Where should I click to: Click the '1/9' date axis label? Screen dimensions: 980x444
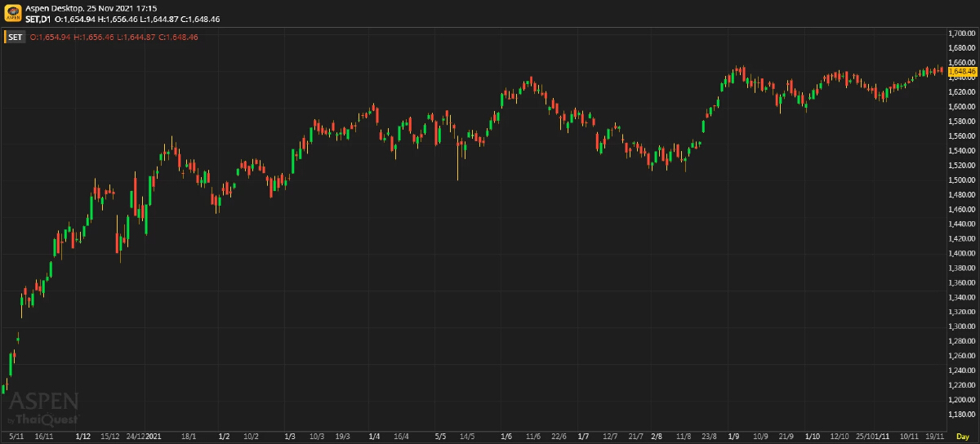pyautogui.click(x=733, y=437)
